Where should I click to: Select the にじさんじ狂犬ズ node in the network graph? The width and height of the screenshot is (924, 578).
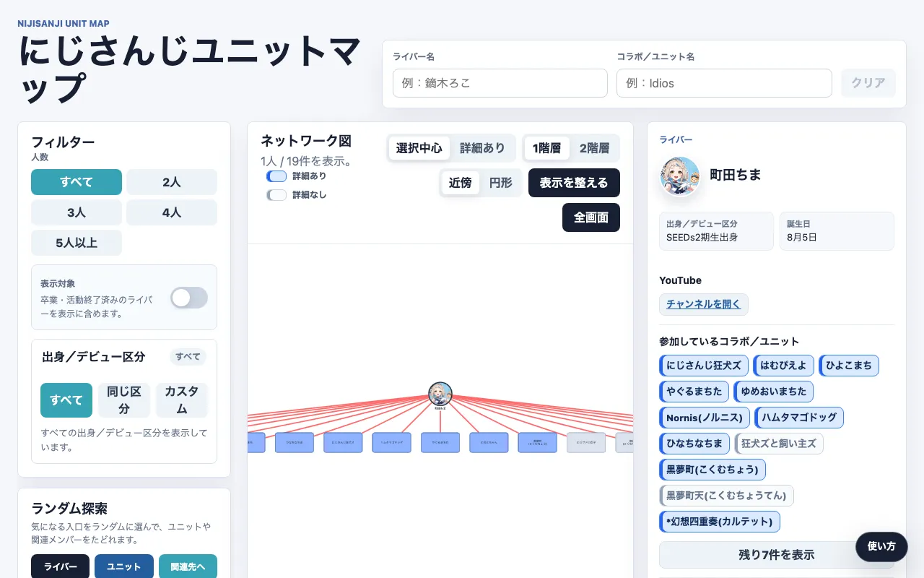343,443
